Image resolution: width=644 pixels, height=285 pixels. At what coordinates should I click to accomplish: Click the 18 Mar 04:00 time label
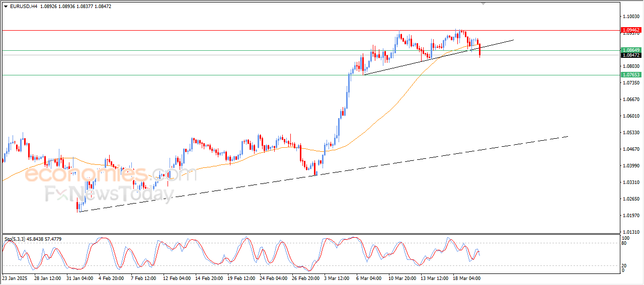coord(466,277)
